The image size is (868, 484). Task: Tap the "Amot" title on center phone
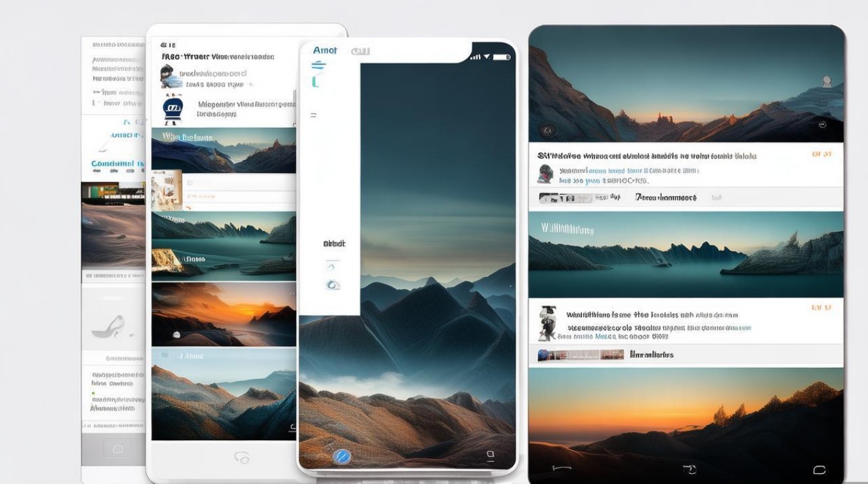pyautogui.click(x=325, y=50)
